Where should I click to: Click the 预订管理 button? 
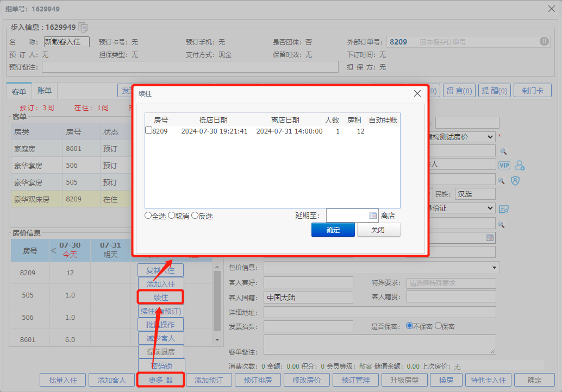tap(355, 380)
